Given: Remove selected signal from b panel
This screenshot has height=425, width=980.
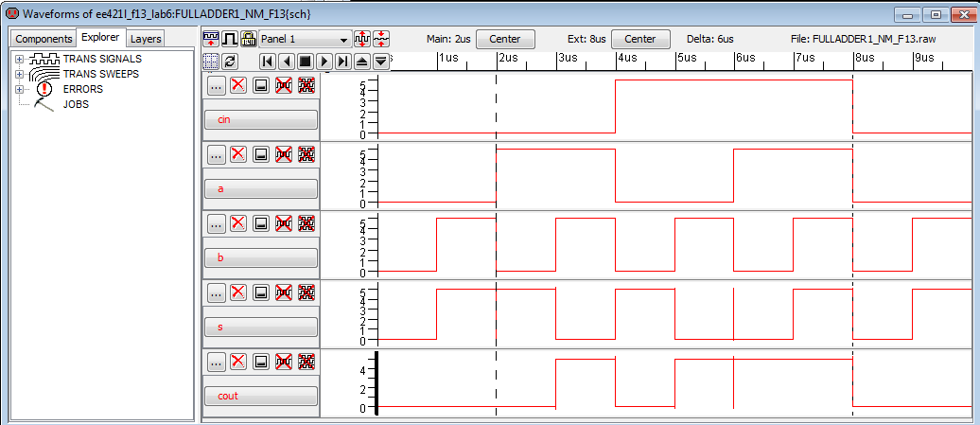Looking at the screenshot, I should click(x=284, y=223).
